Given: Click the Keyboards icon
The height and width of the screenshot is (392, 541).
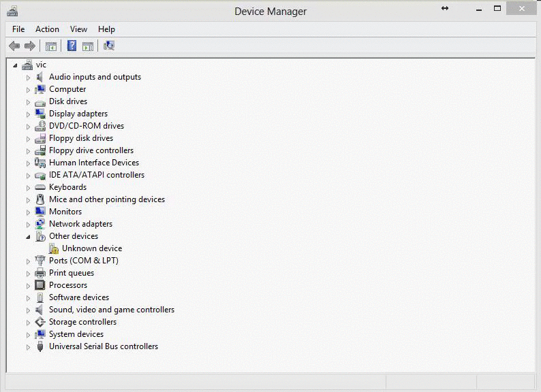Looking at the screenshot, I should coord(40,187).
